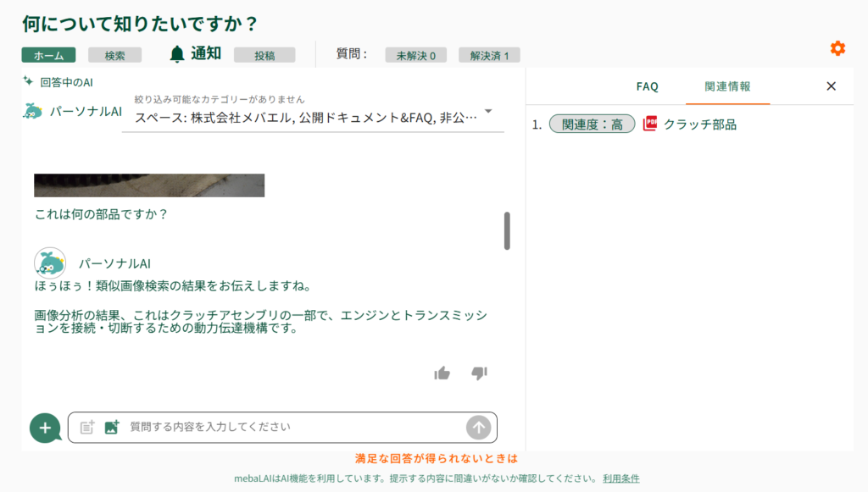Click the chat scrollbar thumb

pyautogui.click(x=507, y=230)
